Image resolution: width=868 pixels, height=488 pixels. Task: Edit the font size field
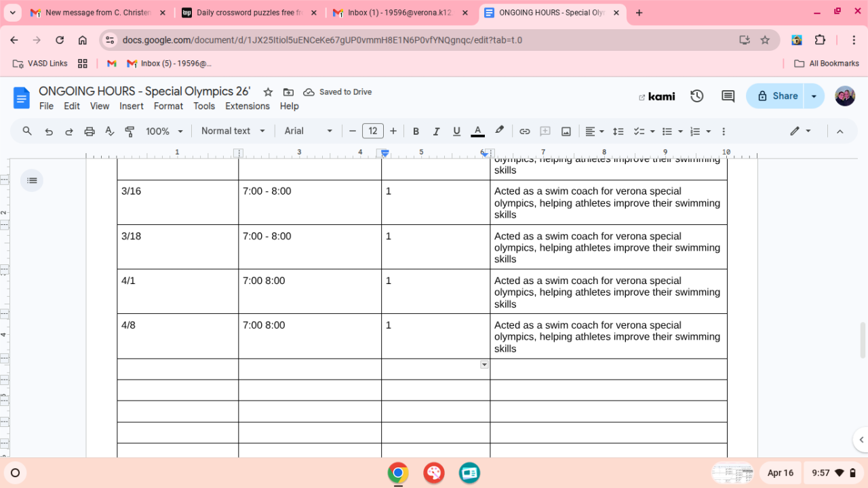pos(373,131)
